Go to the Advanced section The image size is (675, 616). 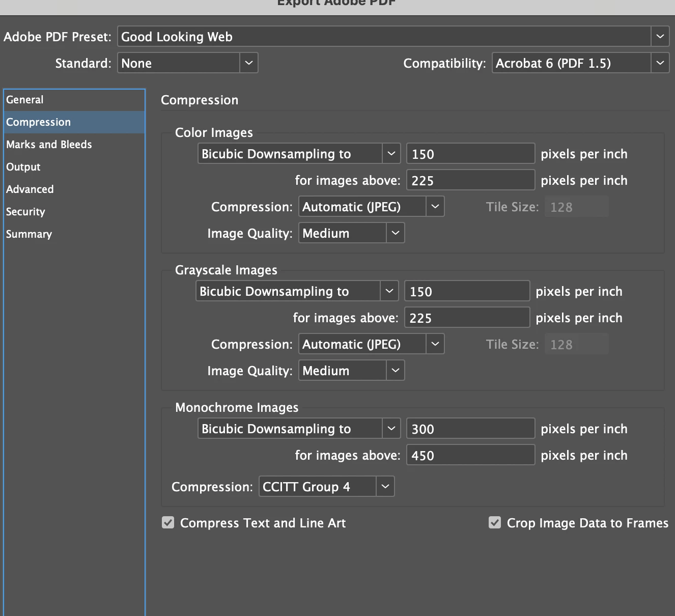coord(74,189)
